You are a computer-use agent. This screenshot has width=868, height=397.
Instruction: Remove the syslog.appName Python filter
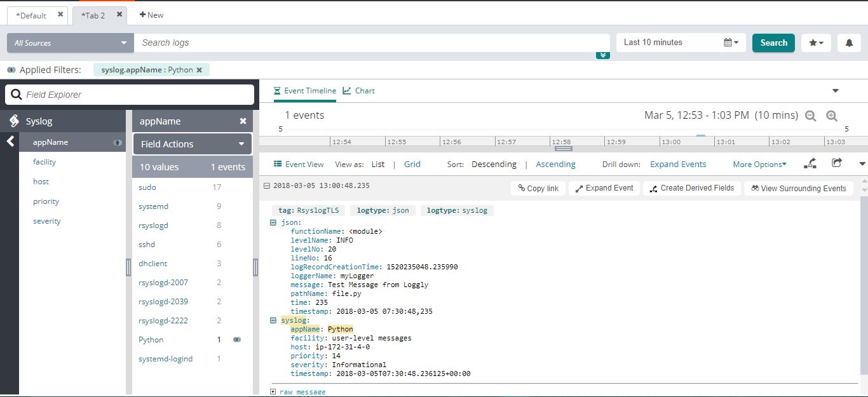199,70
